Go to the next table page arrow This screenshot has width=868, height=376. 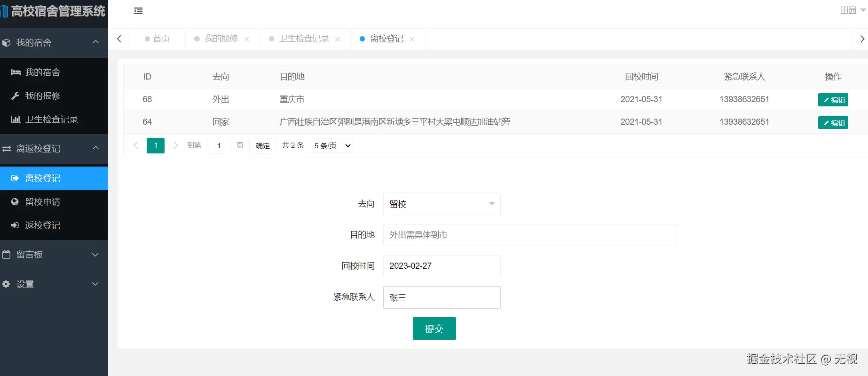(176, 145)
